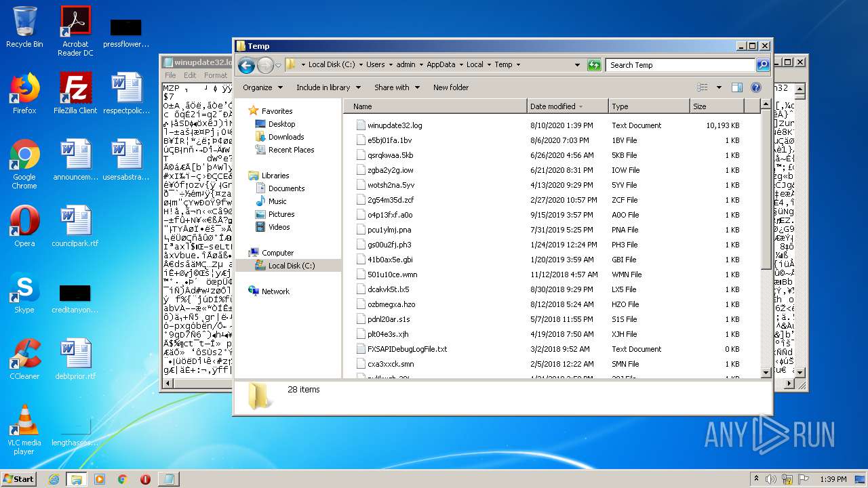The width and height of the screenshot is (868, 488).
Task: Select councilpark.rtf desktop file
Action: [75, 226]
